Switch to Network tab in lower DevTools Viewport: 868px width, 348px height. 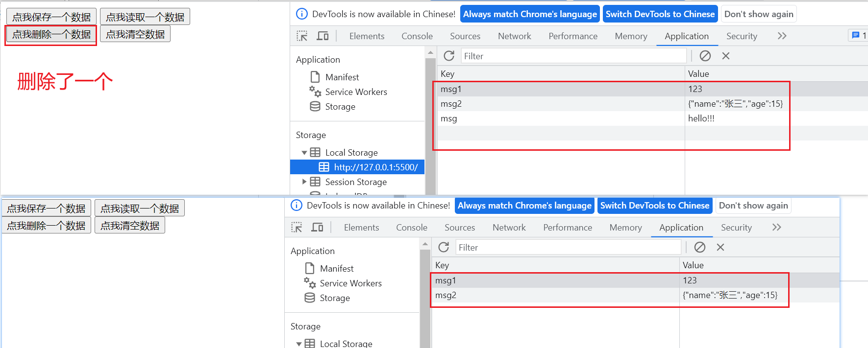[x=509, y=227]
